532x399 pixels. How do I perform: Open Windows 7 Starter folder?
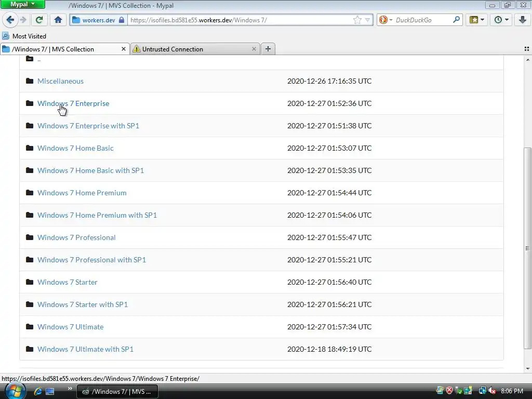coord(67,282)
